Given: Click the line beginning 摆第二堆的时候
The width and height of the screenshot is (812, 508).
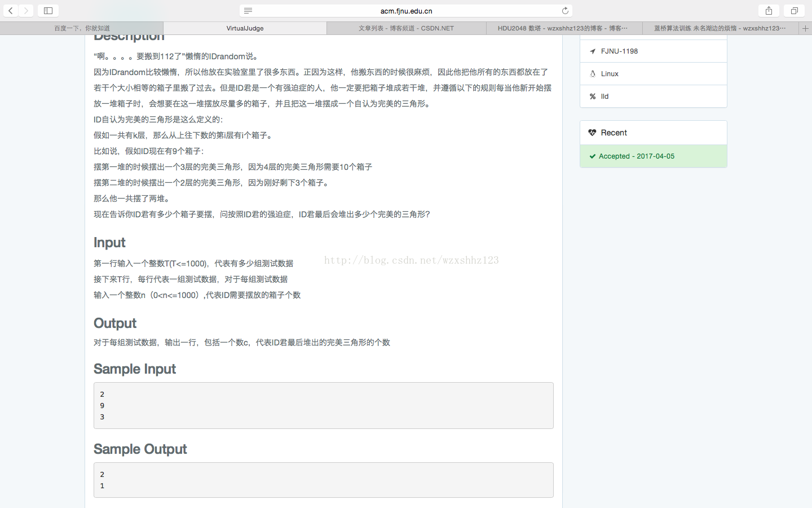Looking at the screenshot, I should pyautogui.click(x=212, y=183).
